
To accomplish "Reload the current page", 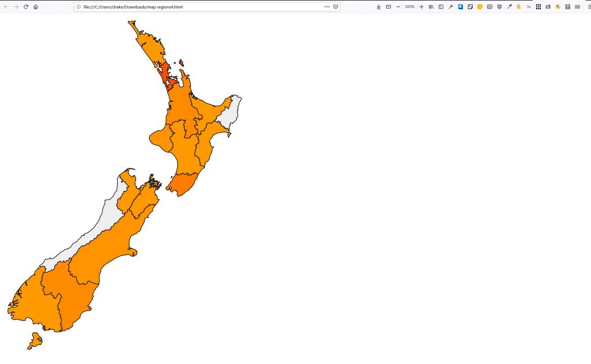I will [x=26, y=6].
